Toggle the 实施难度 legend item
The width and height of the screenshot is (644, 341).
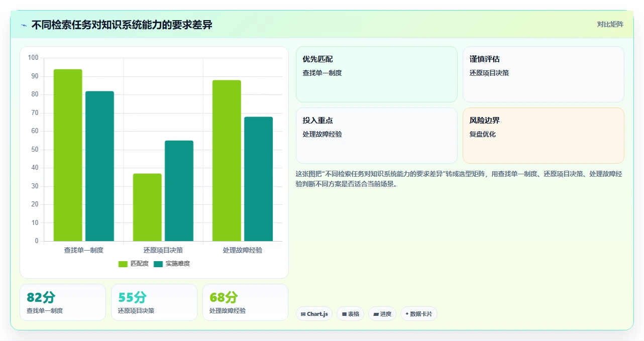point(172,264)
